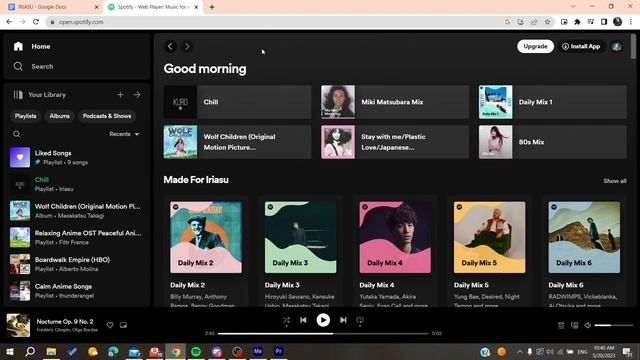
Task: Open Boardwalk Empire (HBO) playlist
Action: point(76,264)
